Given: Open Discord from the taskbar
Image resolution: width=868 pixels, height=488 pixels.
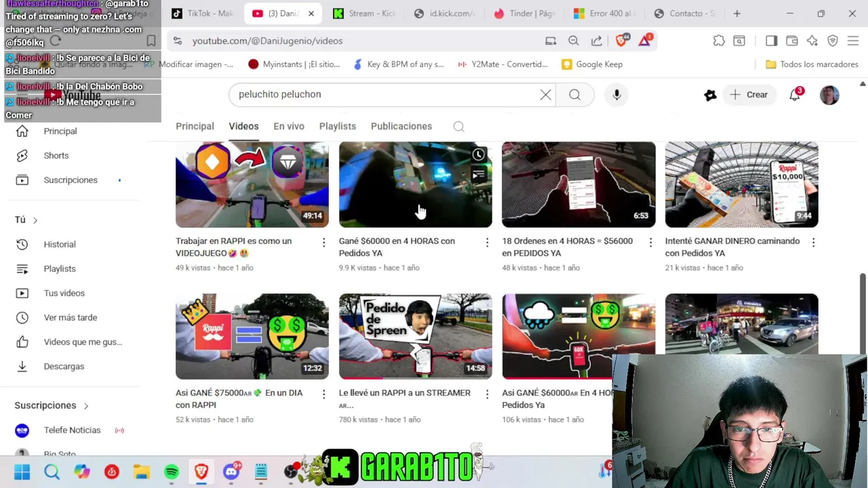Looking at the screenshot, I should point(231,472).
